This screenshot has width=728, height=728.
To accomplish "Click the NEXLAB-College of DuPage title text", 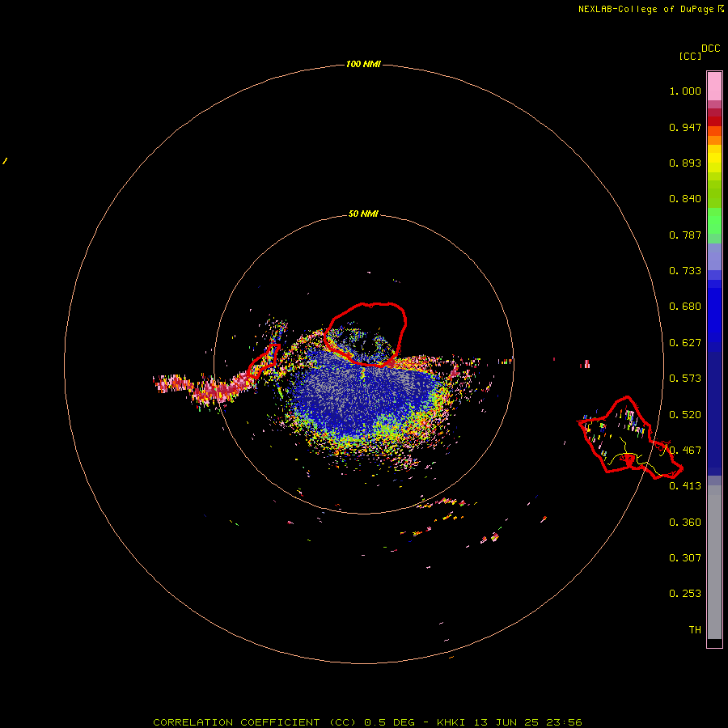I will tap(645, 9).
